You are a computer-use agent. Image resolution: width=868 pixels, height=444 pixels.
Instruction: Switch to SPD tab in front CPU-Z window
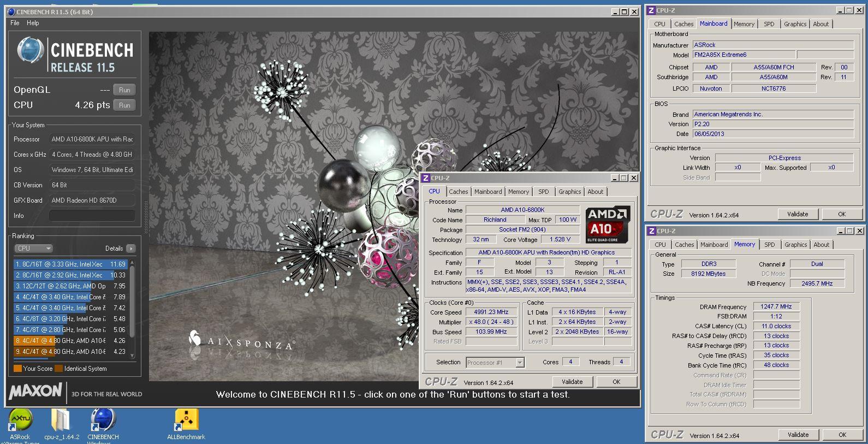pos(544,192)
